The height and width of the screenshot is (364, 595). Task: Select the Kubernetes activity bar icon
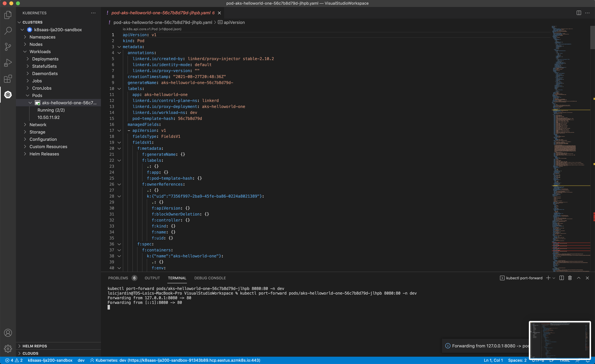[8, 94]
